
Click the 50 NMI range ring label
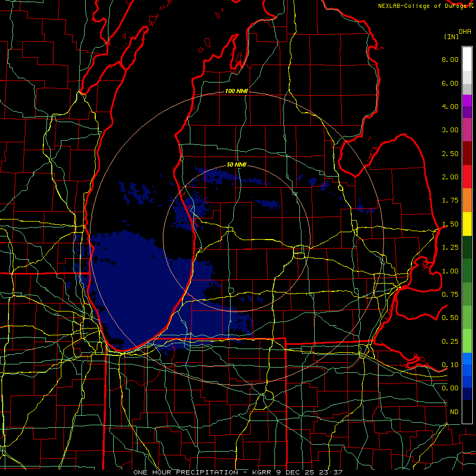[236, 165]
